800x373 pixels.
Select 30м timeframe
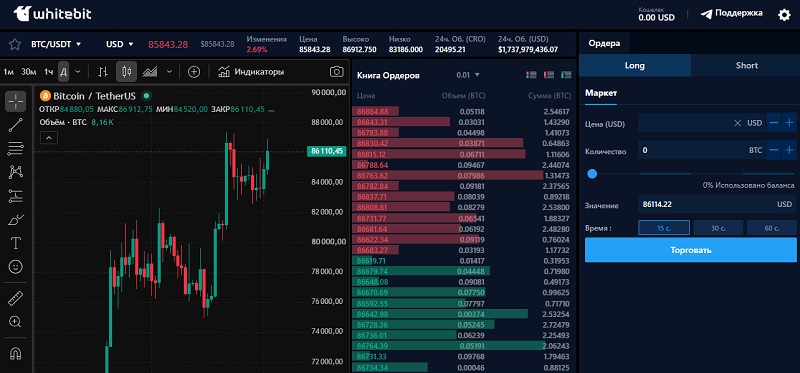click(x=29, y=72)
